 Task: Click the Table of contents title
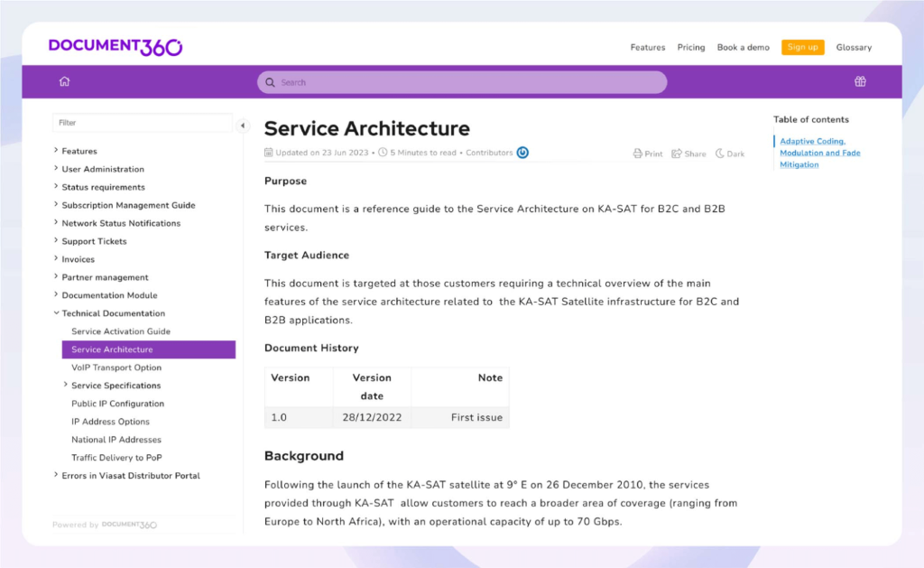point(811,119)
